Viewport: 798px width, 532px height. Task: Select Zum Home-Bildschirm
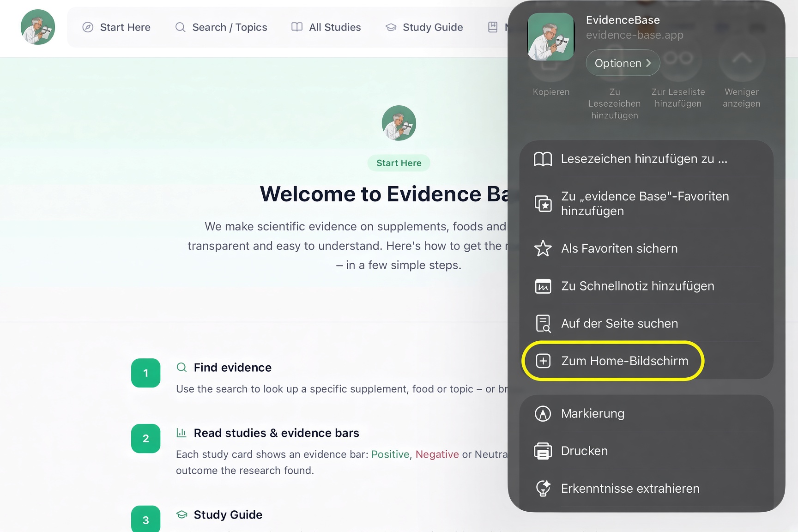(x=647, y=361)
